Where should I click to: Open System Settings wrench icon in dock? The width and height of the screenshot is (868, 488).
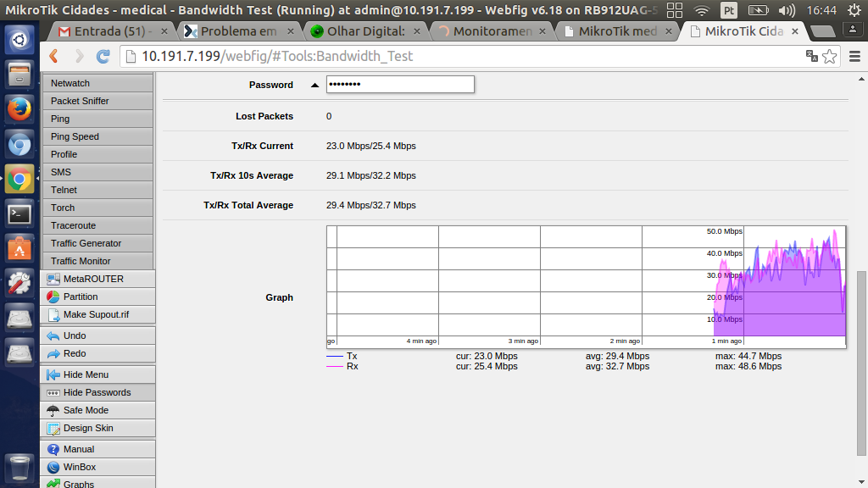(19, 284)
